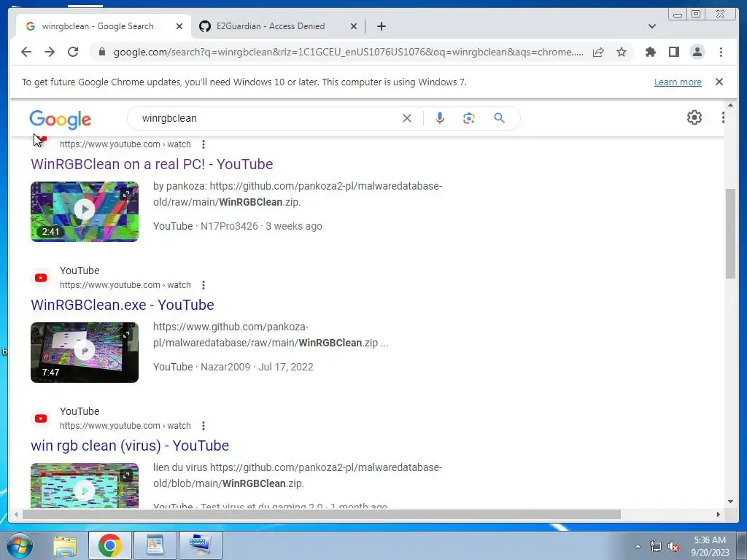Toggle the Chrome side panel
The height and width of the screenshot is (560, 747).
[x=673, y=52]
